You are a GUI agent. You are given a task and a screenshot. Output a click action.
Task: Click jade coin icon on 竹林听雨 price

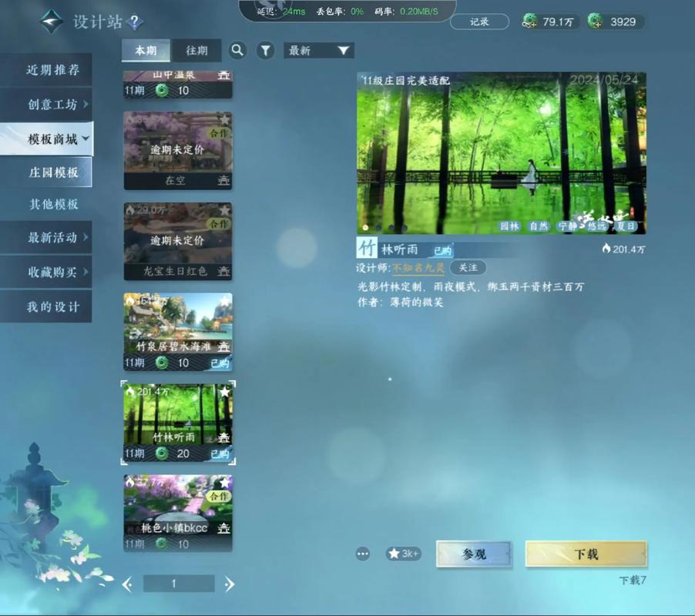[162, 453]
